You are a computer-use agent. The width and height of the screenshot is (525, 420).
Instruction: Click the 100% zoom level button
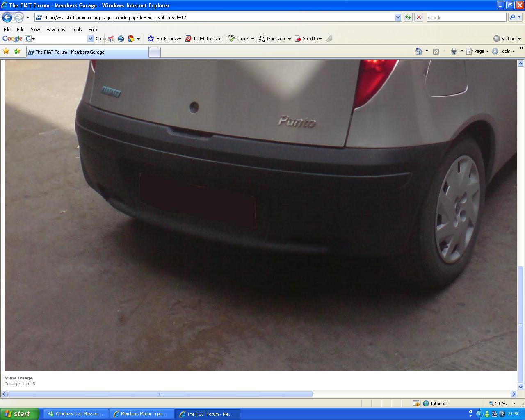pos(498,403)
